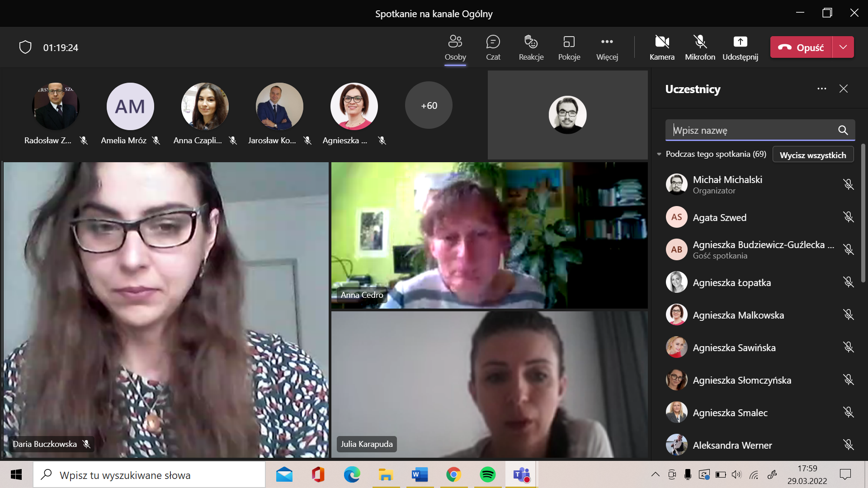This screenshot has height=488, width=868.
Task: Click the Wycisz wszystkich button
Action: click(x=812, y=155)
